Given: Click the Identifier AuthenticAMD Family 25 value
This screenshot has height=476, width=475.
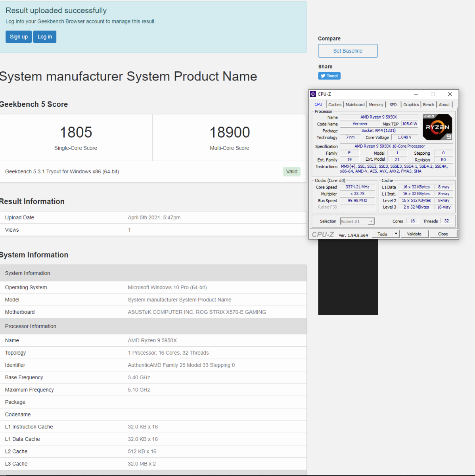Looking at the screenshot, I should tap(181, 365).
